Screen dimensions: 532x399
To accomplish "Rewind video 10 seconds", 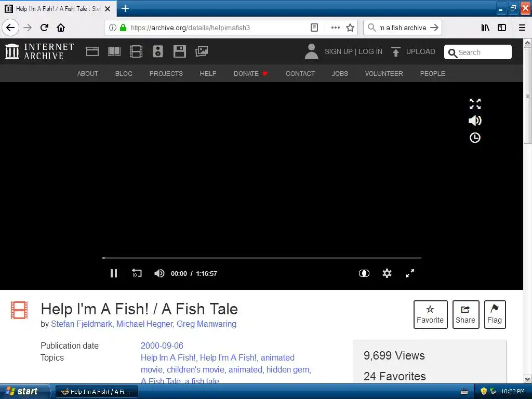I will (x=137, y=273).
